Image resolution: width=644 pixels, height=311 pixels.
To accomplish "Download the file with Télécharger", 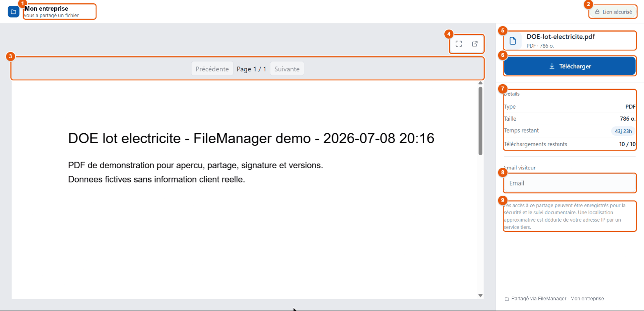I will [570, 66].
